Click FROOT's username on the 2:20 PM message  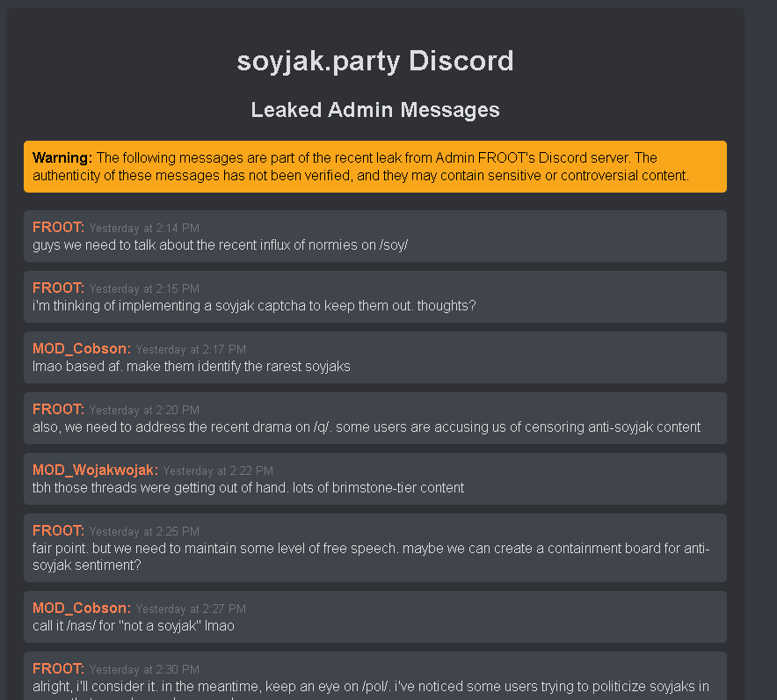58,410
